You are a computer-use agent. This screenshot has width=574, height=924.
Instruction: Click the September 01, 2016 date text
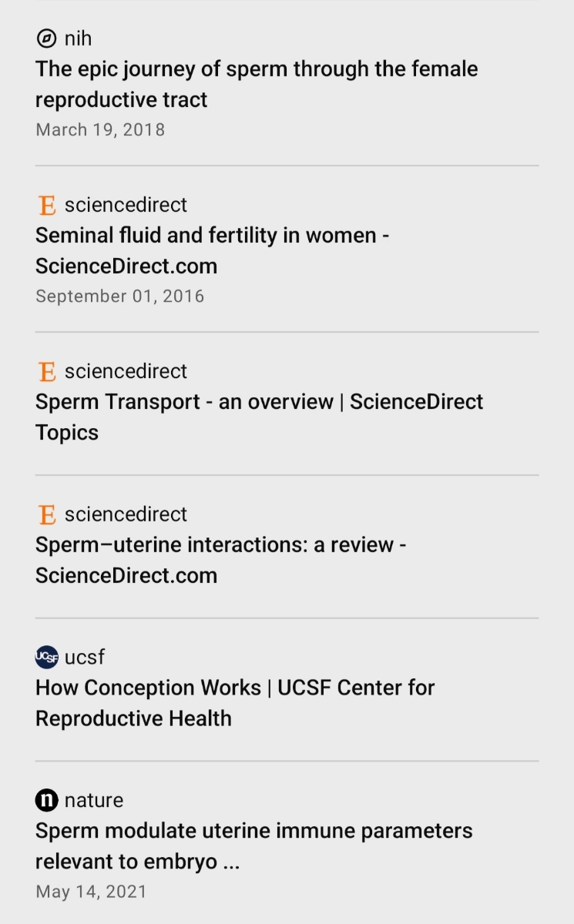[x=119, y=296]
